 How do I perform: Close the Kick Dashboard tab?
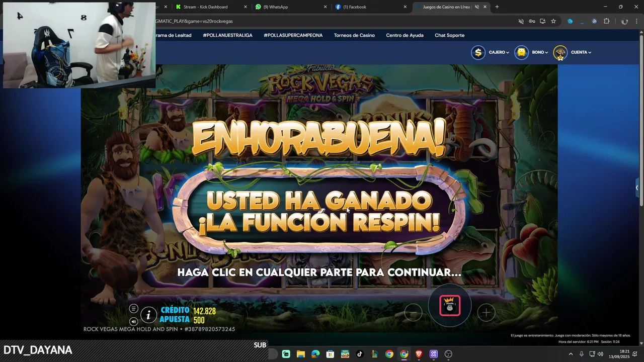click(x=246, y=7)
